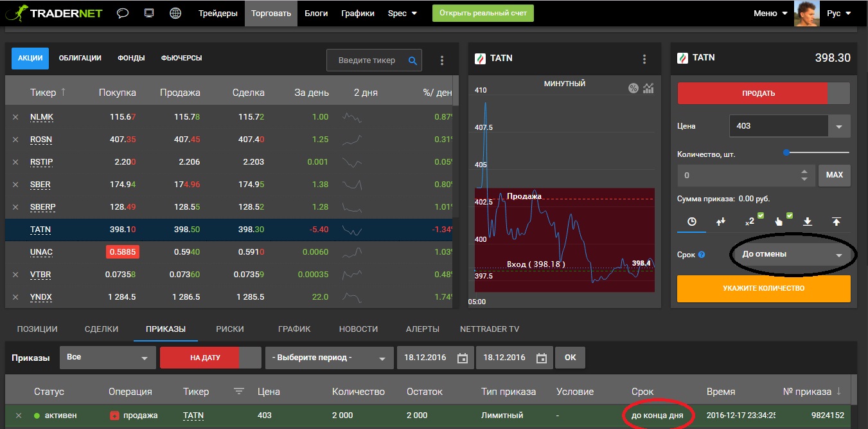
Task: Open the Срок 'До отмены' dropdown
Action: tap(791, 255)
